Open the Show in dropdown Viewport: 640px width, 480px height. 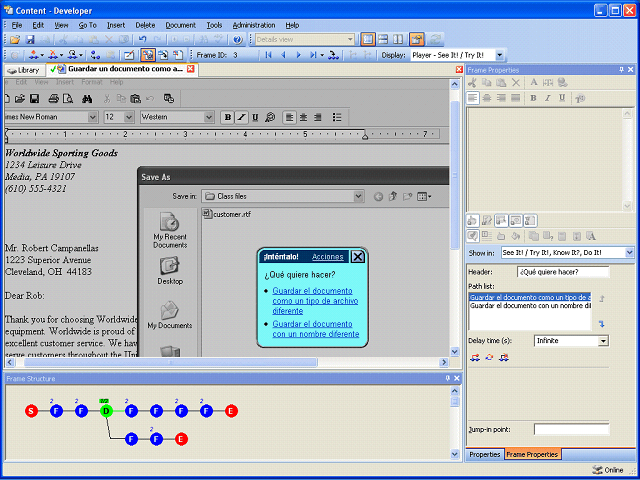coord(629,253)
